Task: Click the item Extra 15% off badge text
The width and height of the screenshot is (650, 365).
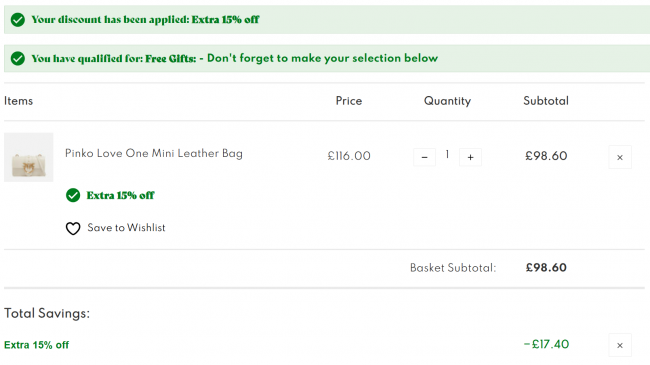Action: (120, 195)
